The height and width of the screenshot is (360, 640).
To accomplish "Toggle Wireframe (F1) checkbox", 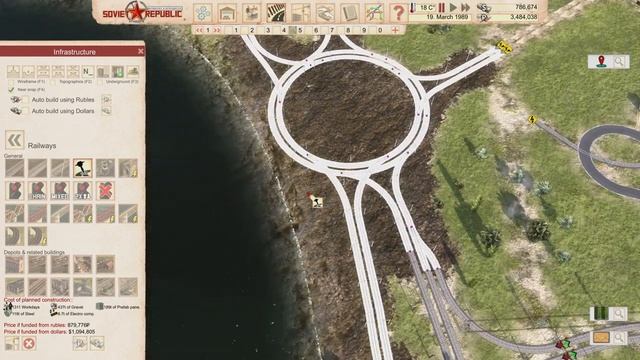I will (x=11, y=82).
